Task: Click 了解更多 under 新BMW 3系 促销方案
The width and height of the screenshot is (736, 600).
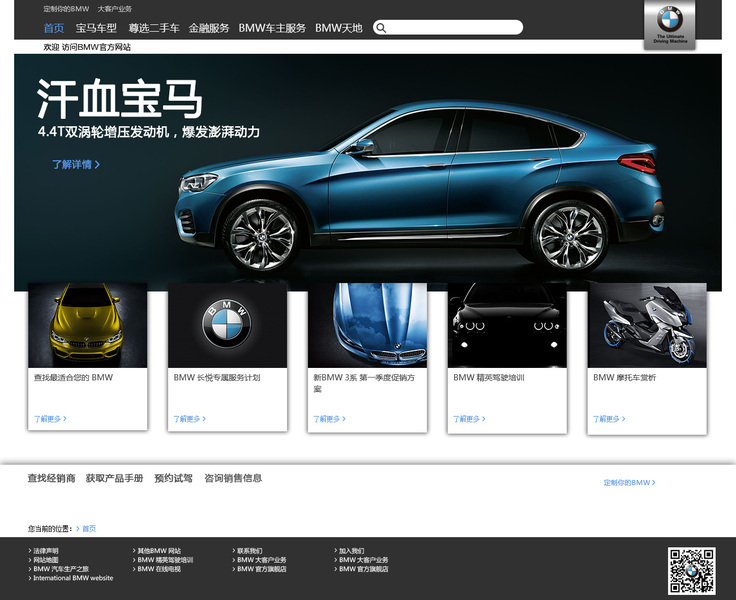Action: click(330, 419)
